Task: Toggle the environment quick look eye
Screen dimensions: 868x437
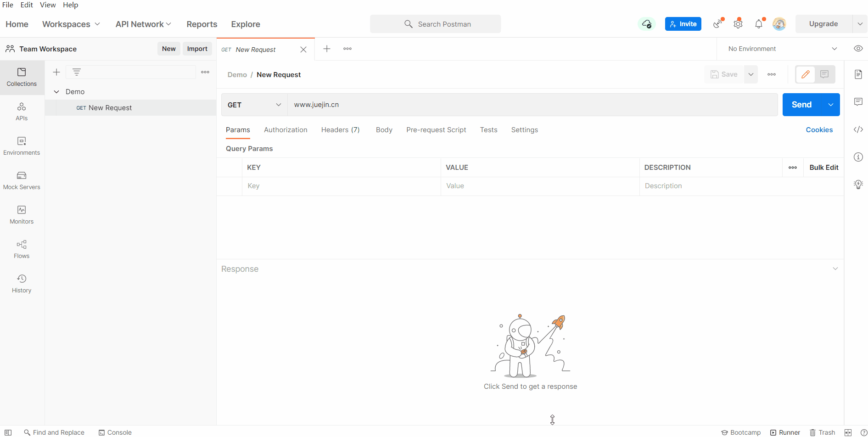Action: [858, 48]
